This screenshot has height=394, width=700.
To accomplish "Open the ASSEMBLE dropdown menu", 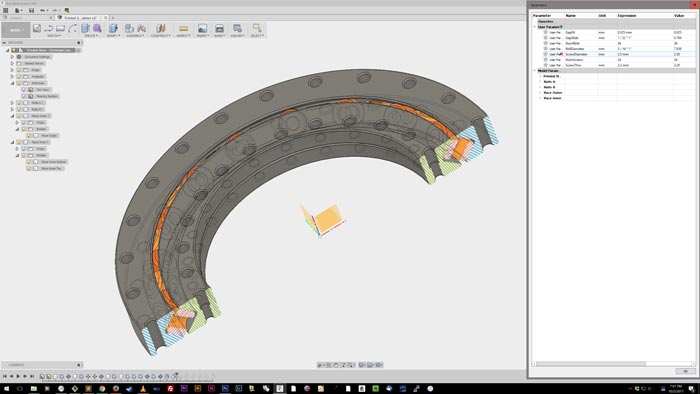I will [134, 36].
